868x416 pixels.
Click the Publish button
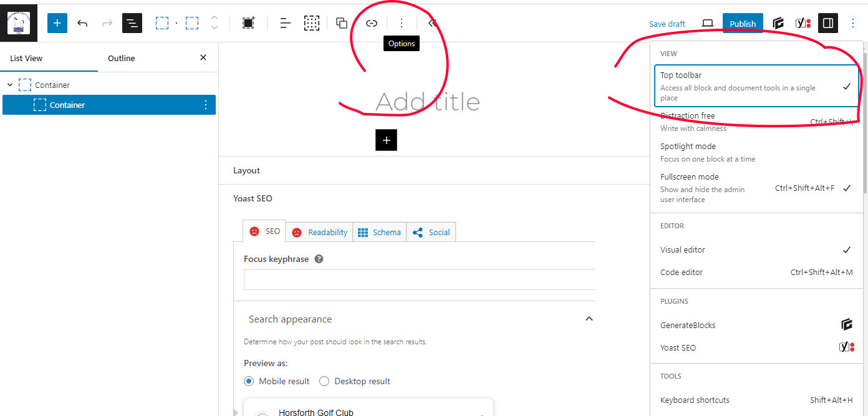tap(743, 23)
